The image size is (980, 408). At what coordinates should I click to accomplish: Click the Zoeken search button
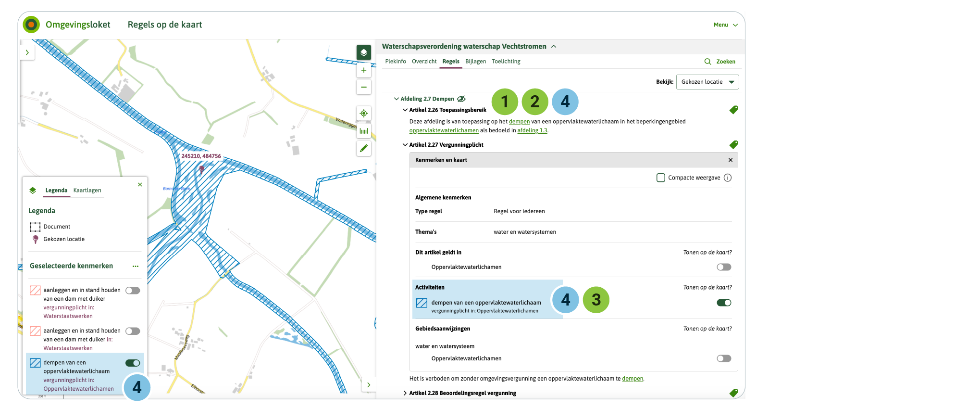720,62
